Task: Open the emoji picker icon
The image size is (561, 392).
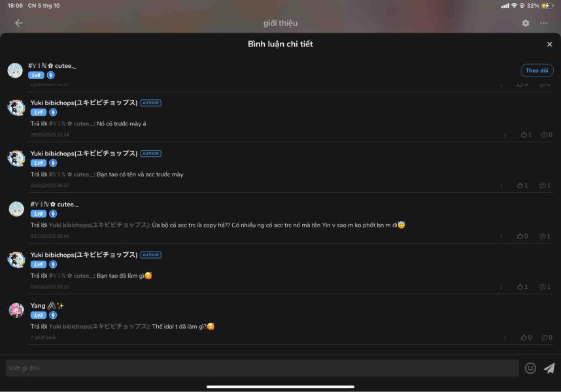Action: [530, 368]
